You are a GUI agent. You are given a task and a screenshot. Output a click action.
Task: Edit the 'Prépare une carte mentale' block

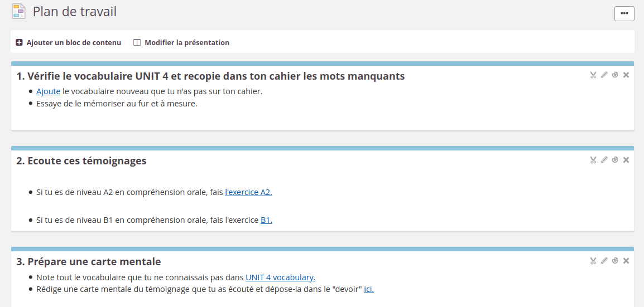(x=604, y=261)
